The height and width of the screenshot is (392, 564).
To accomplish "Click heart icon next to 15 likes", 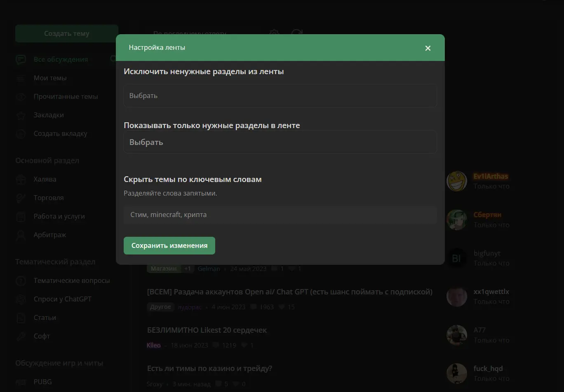I will point(282,307).
